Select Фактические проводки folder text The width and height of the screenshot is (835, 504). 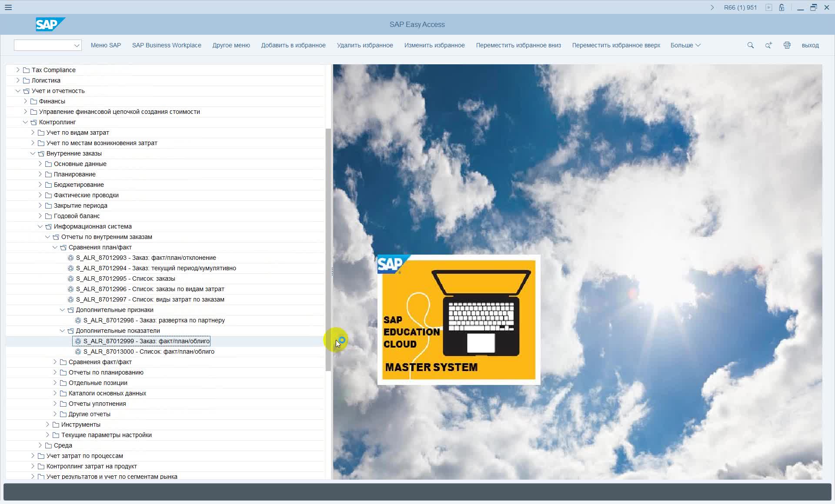pyautogui.click(x=86, y=195)
